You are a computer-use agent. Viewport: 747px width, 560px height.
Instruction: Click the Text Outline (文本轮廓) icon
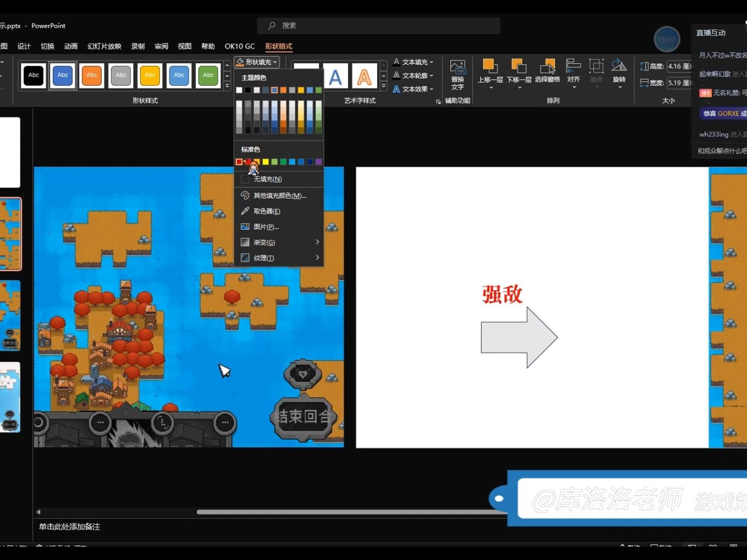(396, 75)
